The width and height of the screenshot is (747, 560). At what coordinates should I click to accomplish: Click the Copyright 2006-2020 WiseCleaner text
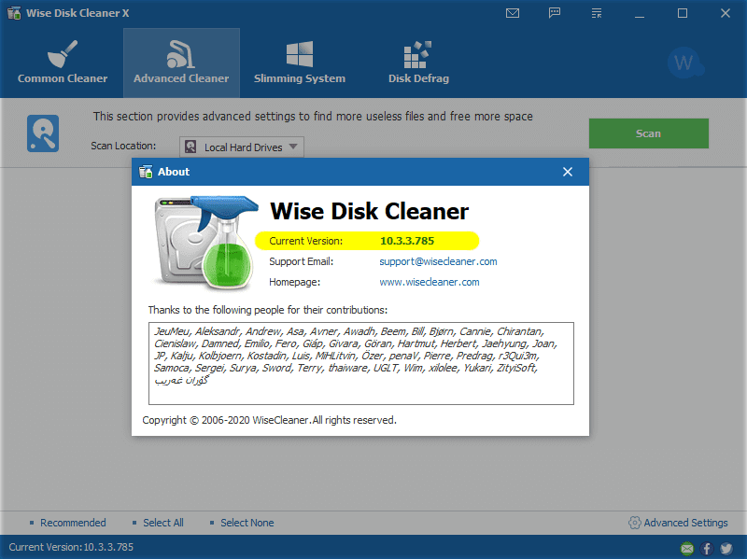[269, 420]
